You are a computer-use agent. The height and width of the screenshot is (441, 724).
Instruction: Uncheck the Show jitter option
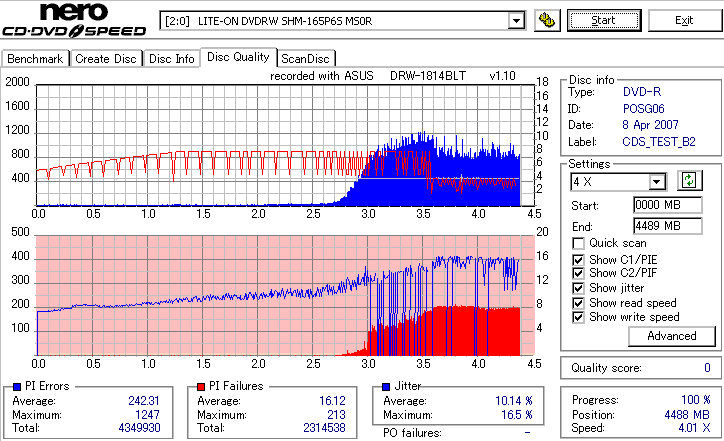(578, 288)
